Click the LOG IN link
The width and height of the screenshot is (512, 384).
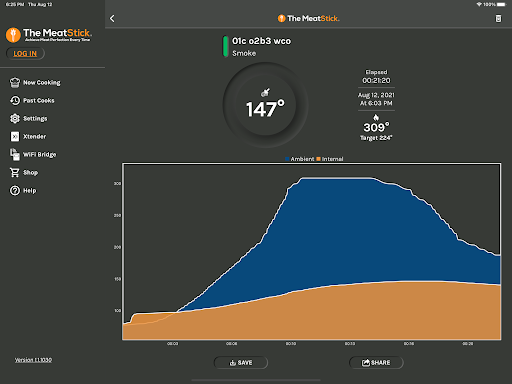(x=25, y=53)
